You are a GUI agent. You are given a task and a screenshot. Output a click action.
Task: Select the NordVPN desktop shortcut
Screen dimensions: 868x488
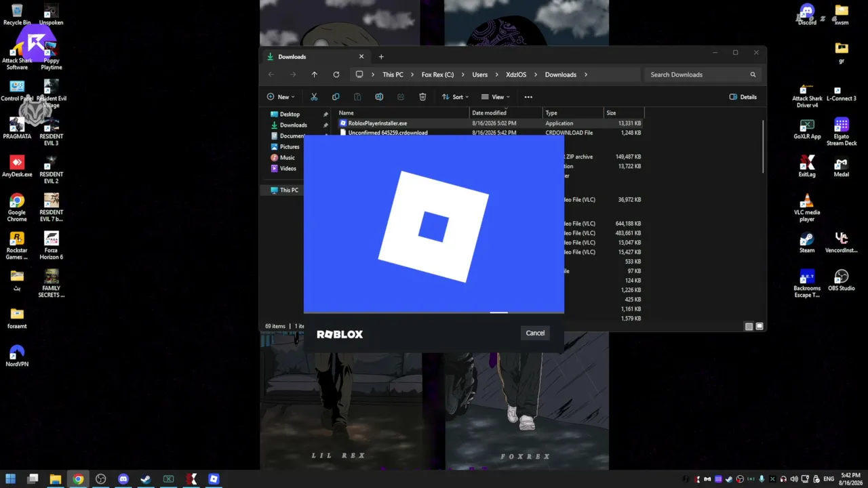[17, 355]
